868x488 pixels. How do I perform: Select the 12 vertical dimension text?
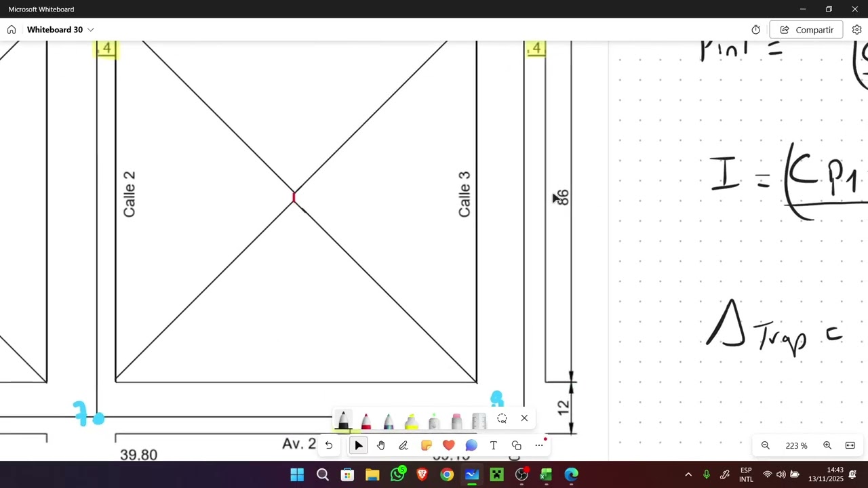[563, 408]
